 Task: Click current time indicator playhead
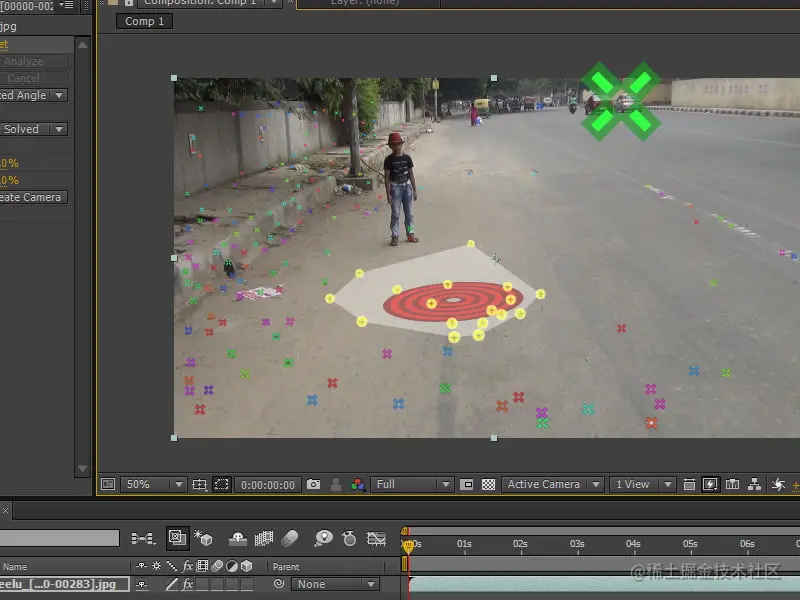click(x=408, y=547)
